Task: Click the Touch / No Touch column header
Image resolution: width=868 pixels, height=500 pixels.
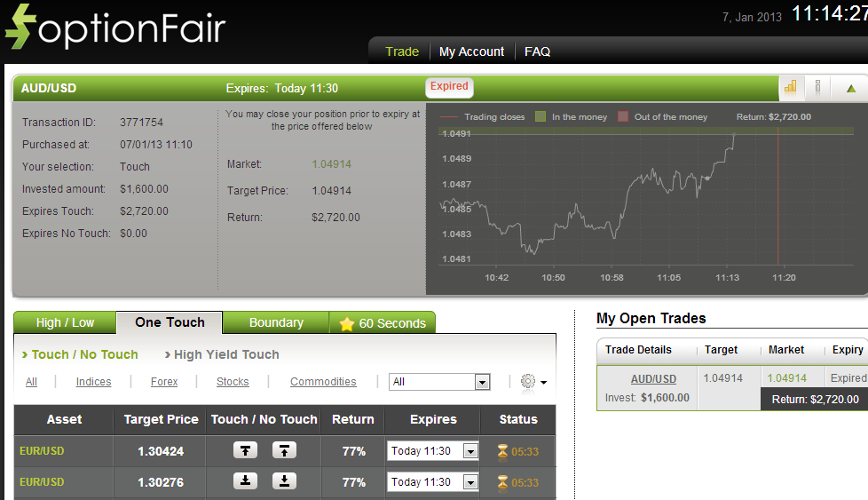Action: point(264,419)
